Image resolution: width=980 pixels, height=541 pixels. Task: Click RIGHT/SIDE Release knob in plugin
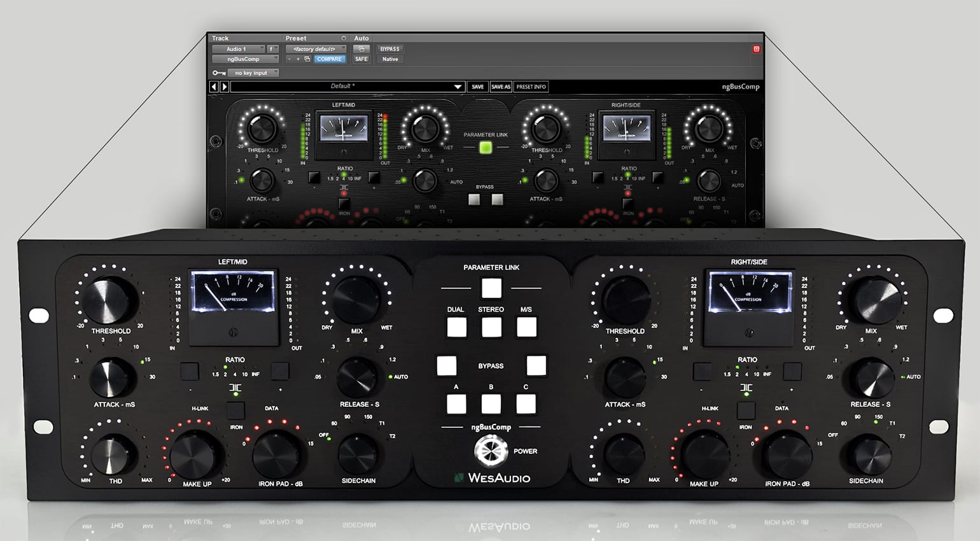click(708, 181)
